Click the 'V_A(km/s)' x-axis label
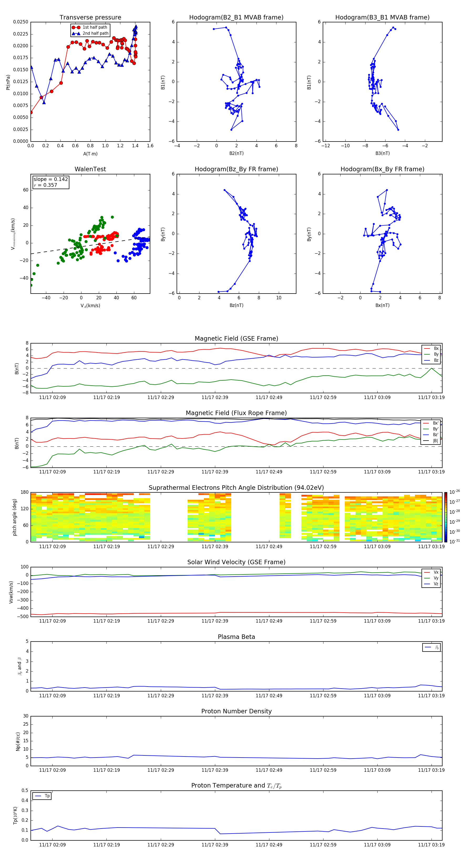This screenshot has height=868, width=473. [90, 306]
